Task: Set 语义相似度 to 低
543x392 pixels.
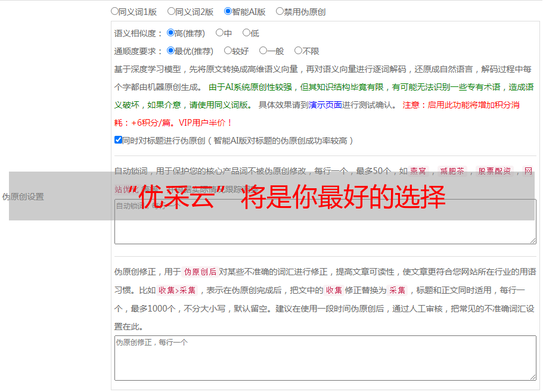Action: point(246,33)
